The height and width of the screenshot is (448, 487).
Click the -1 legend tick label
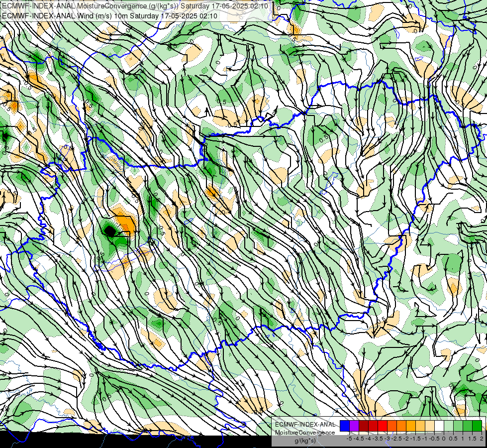tap(425, 439)
